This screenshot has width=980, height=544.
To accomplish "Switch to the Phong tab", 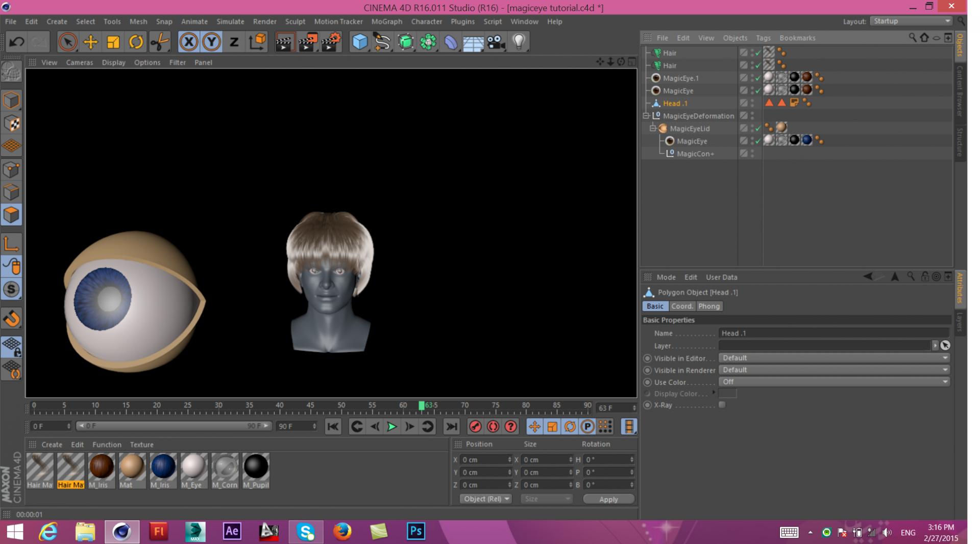I will 708,306.
